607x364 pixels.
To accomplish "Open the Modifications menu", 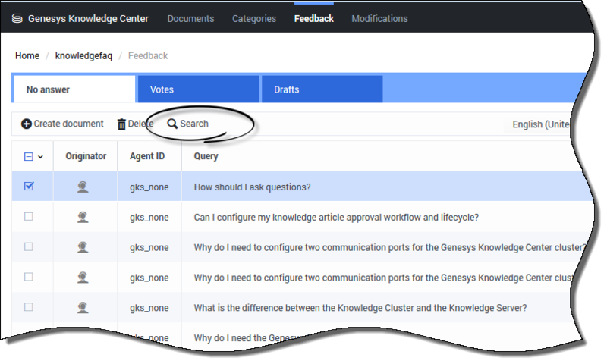I will [x=379, y=18].
